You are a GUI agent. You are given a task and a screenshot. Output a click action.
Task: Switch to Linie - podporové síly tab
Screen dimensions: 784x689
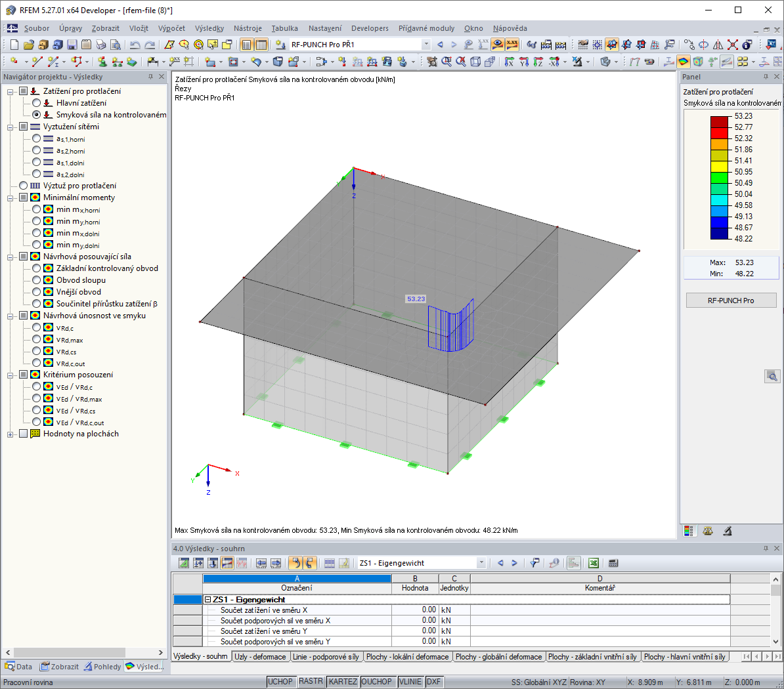click(x=326, y=657)
